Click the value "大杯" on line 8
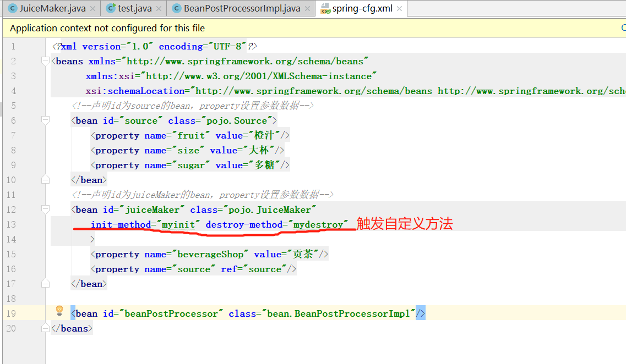Viewport: 626px width, 364px height. [259, 150]
